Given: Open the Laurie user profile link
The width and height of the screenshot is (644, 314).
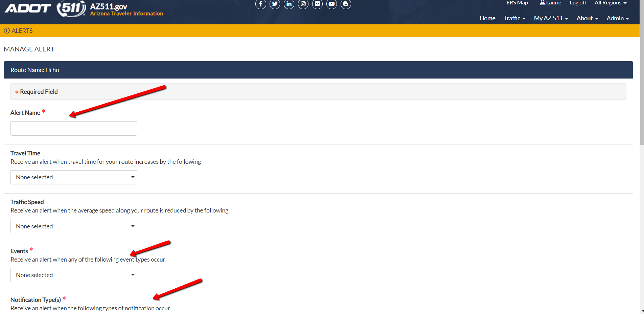Looking at the screenshot, I should coord(550,3).
